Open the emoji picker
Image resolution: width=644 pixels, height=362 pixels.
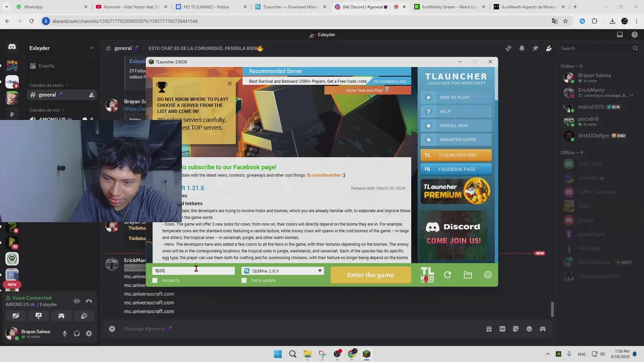click(x=529, y=329)
